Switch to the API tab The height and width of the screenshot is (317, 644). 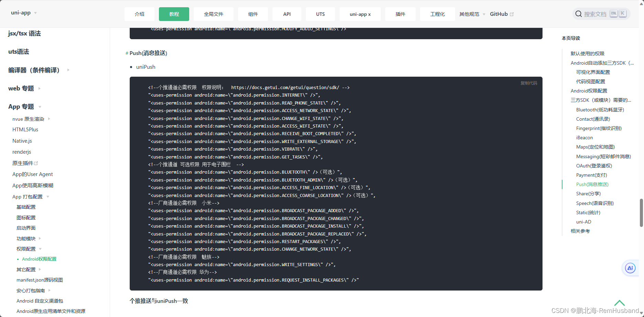pos(287,14)
